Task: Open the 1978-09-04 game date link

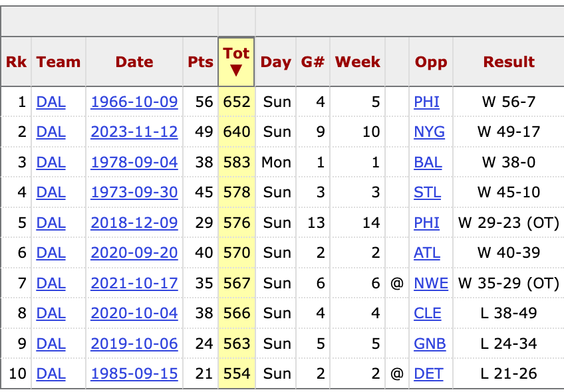Action: click(134, 162)
